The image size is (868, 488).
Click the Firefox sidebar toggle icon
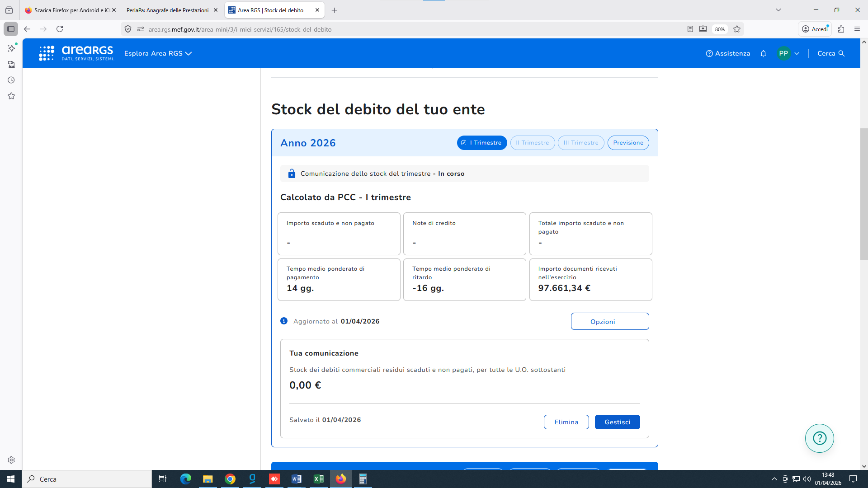[x=11, y=29]
